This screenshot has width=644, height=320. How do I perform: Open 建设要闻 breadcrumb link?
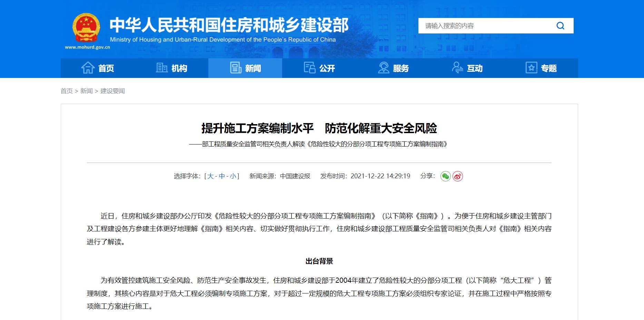coord(112,91)
